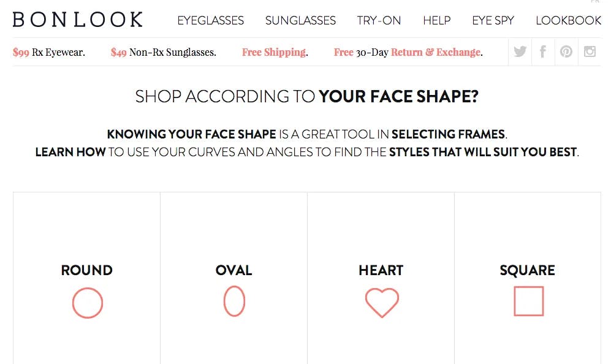
Task: Open the Sunglasses menu
Action: point(300,20)
